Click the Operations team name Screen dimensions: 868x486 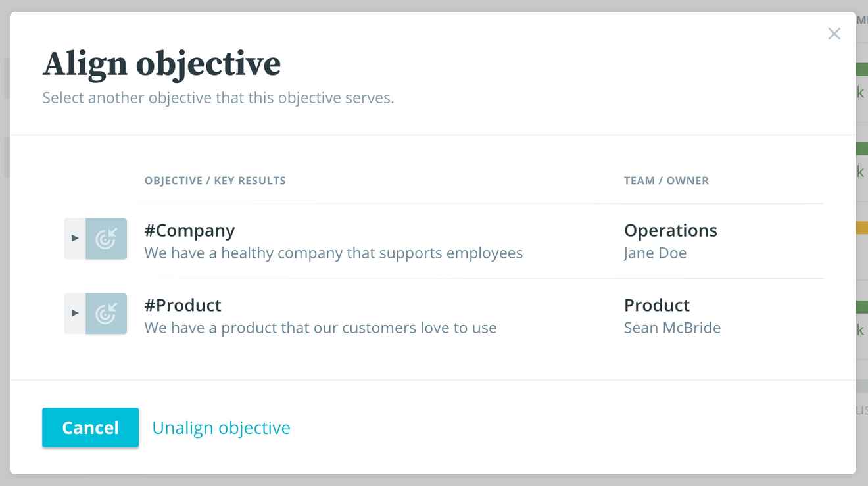(x=670, y=230)
